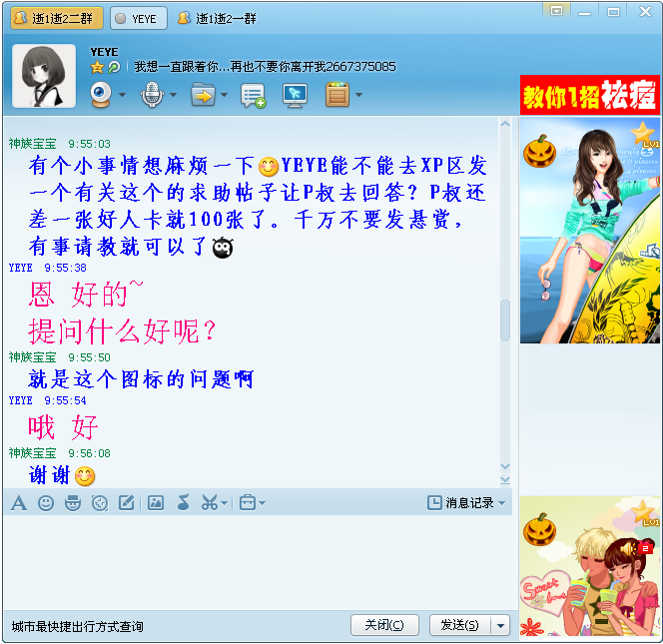Click the smiley emoticon after 谢谢
This screenshot has width=663, height=644.
[x=85, y=476]
